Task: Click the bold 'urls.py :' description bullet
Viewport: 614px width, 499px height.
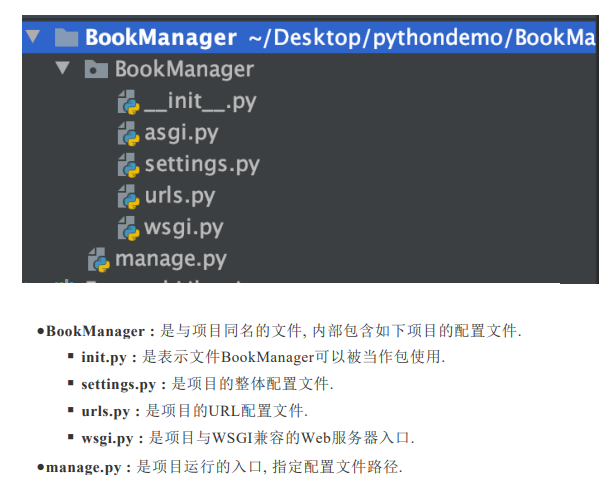Action: tap(111, 412)
